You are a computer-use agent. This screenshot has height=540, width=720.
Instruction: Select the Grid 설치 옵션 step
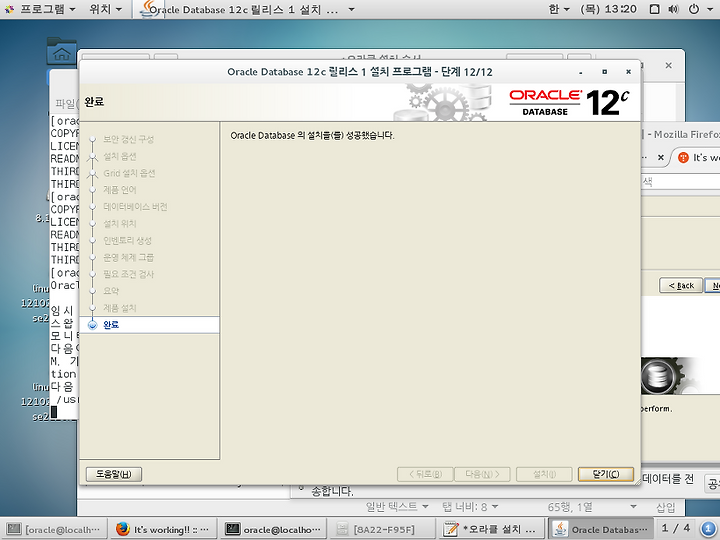pos(129,173)
